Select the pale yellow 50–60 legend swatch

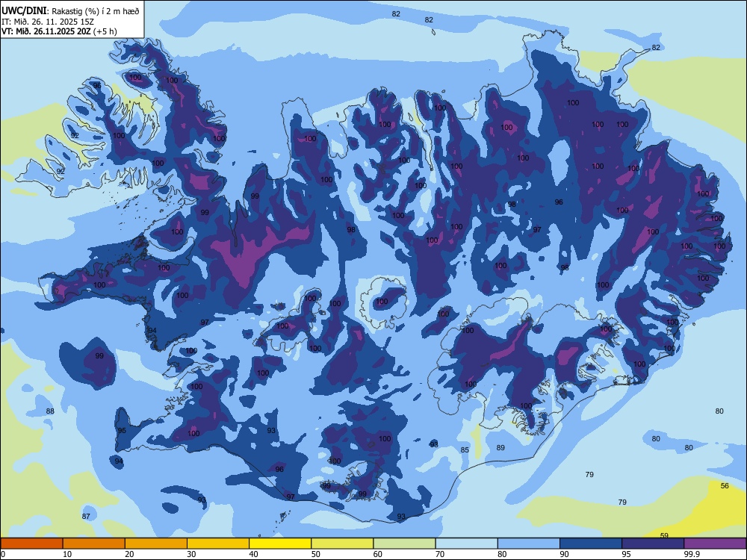pyautogui.click(x=342, y=544)
